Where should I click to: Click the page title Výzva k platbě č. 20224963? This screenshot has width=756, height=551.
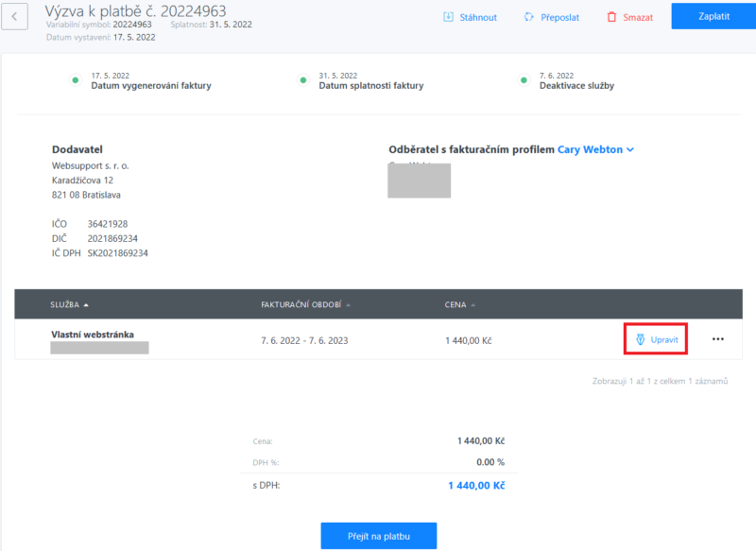tap(135, 10)
